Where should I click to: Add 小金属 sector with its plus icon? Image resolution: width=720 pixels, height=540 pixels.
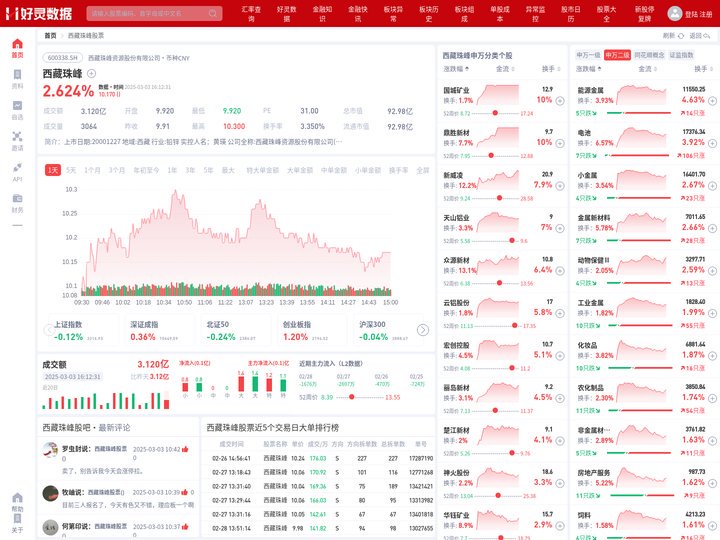(712, 186)
